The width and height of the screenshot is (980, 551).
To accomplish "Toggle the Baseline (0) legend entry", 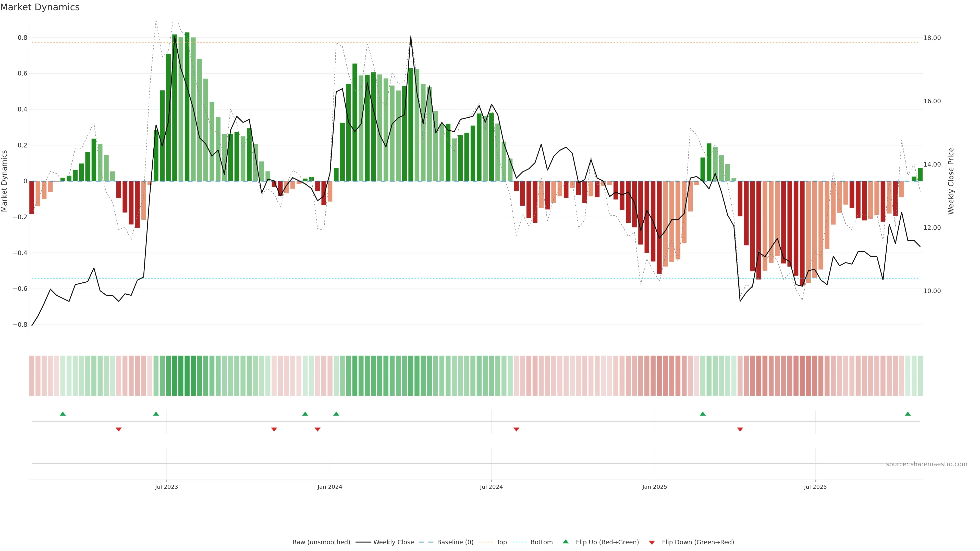I will point(455,542).
